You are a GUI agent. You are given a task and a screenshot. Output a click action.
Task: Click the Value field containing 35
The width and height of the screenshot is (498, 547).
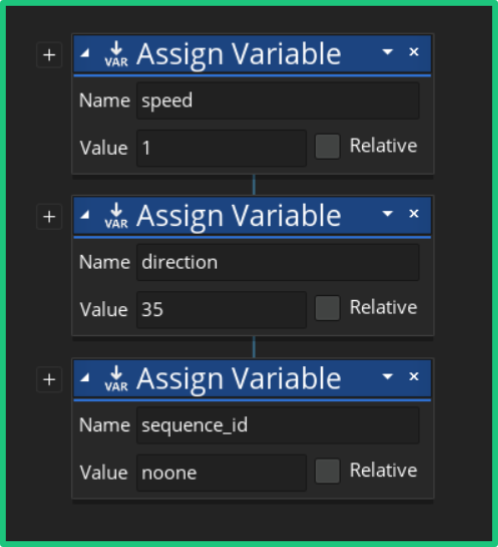point(221,310)
